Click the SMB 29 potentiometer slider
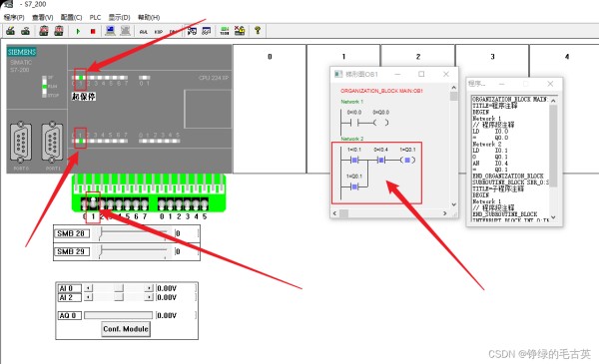Screen dimensions: 599x364 pos(133,251)
